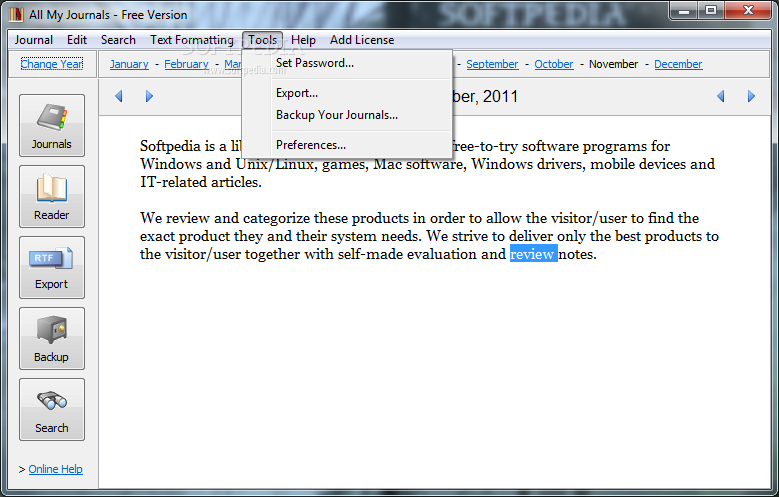Choose Export... from Tools menu

click(348, 93)
